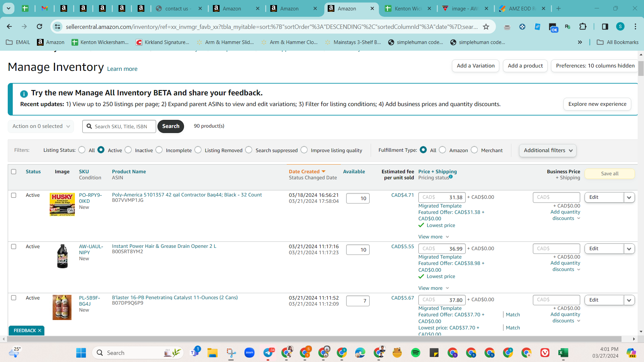Open Excel from the taskbar

[563, 353]
